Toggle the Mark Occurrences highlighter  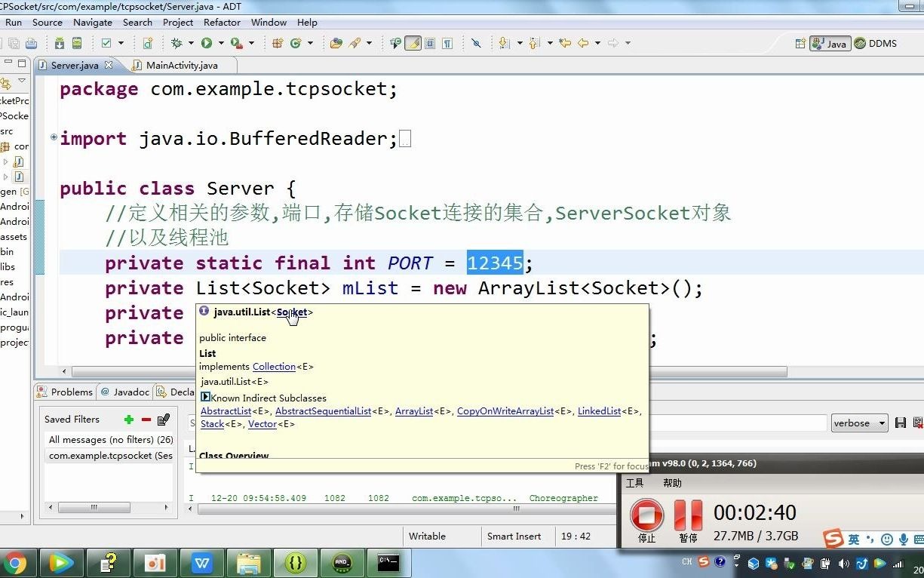(412, 43)
